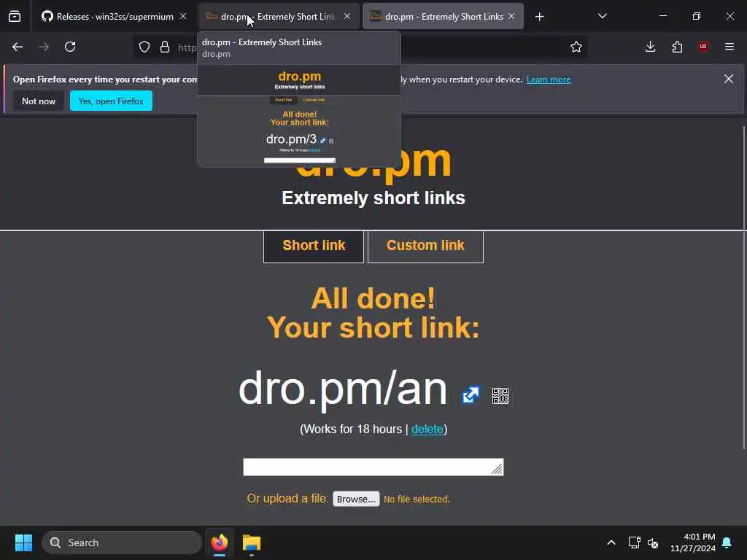Focus the URL text input box
The width and height of the screenshot is (747, 560).
(373, 467)
